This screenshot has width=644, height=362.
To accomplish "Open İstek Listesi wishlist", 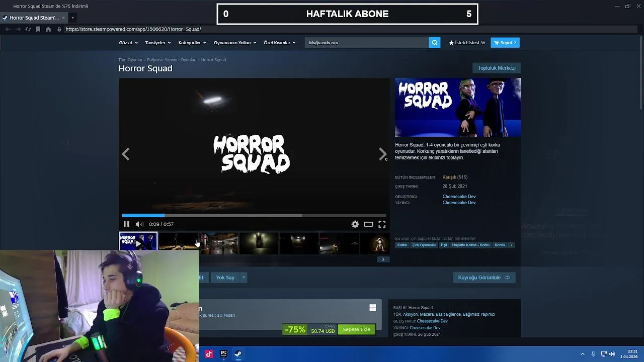I will tap(467, 43).
